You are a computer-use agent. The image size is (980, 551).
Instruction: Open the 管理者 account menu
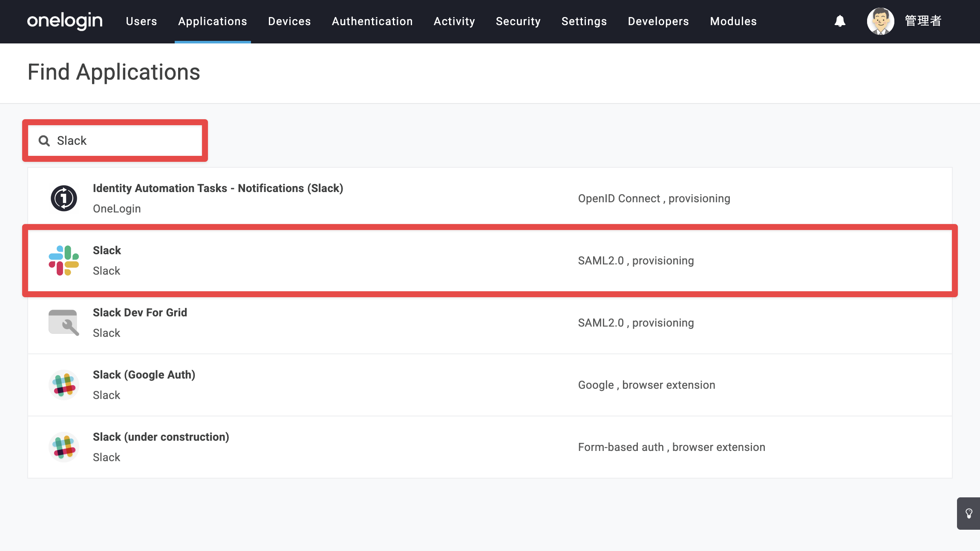(x=923, y=21)
